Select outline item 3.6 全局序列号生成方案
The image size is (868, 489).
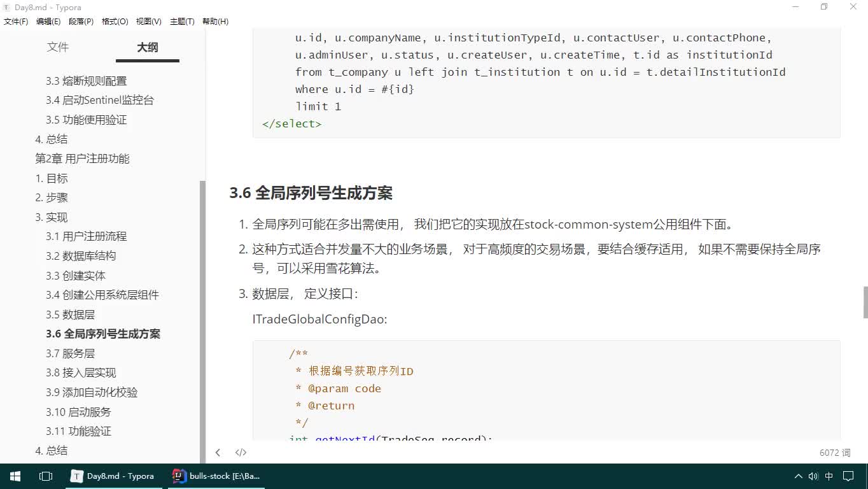point(102,334)
